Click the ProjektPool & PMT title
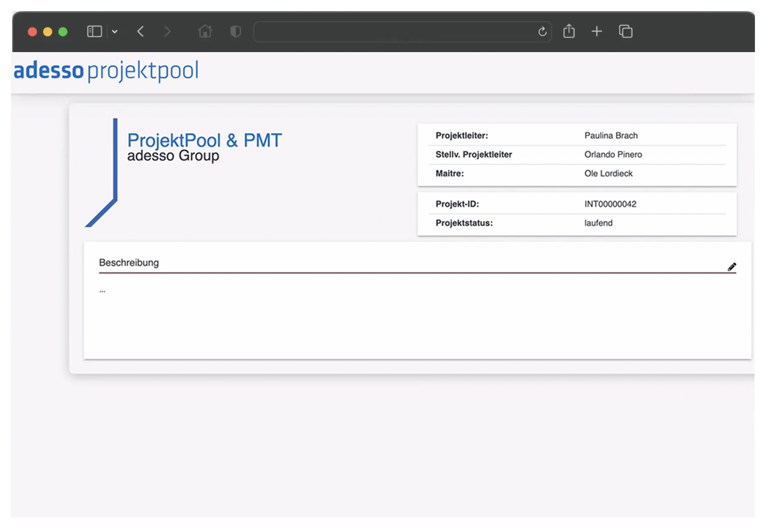 click(x=204, y=140)
